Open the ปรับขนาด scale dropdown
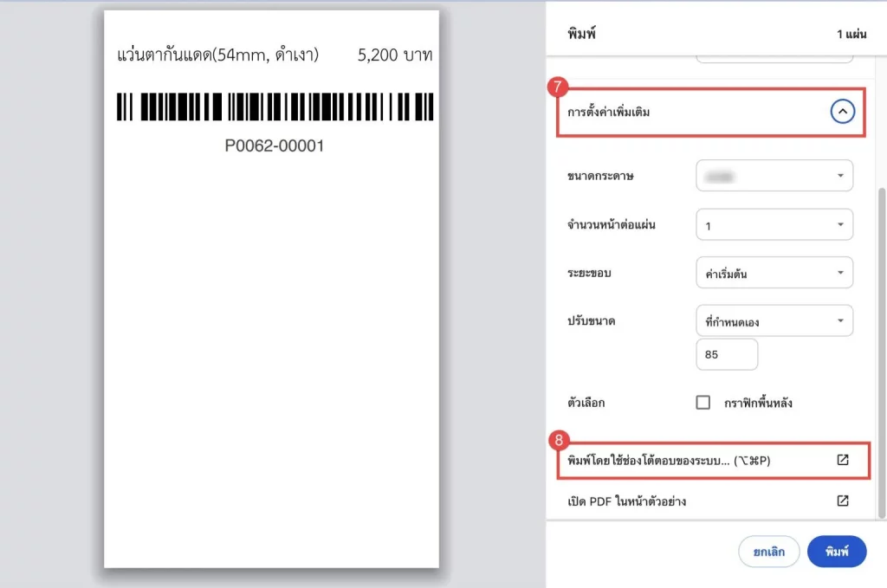Screen dimensions: 887x588 774,321
